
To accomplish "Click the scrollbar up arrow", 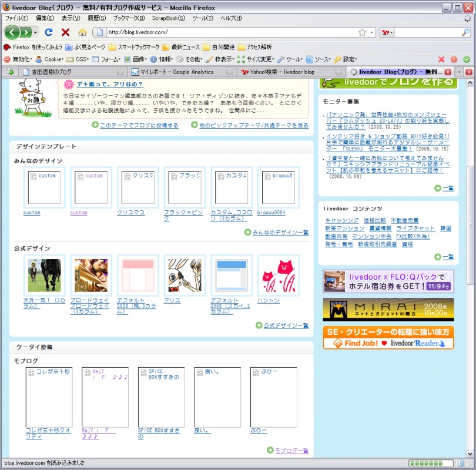I will coord(470,82).
